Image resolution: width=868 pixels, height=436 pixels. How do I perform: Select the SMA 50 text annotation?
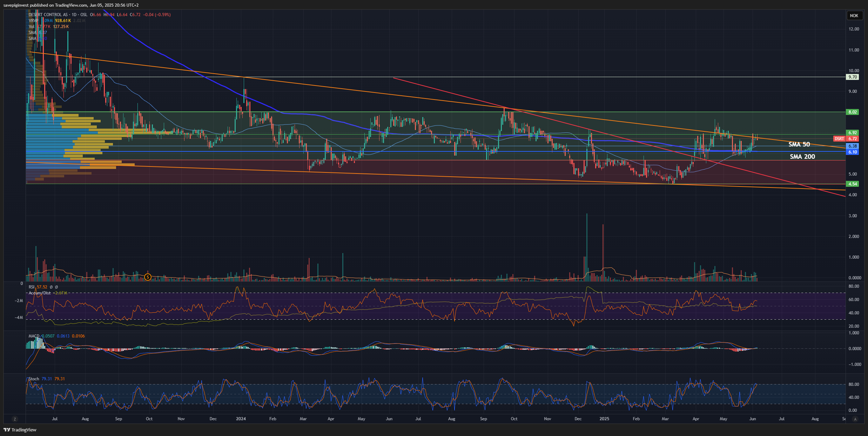point(799,144)
